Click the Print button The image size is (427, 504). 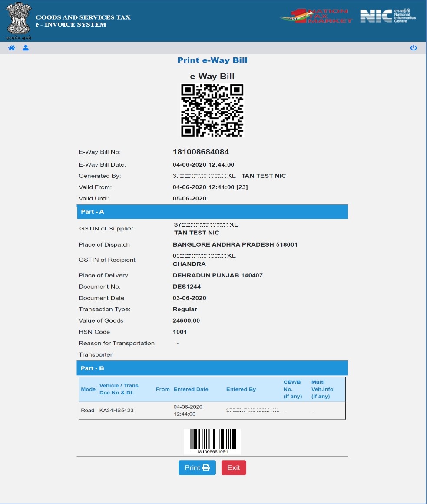[x=197, y=467]
